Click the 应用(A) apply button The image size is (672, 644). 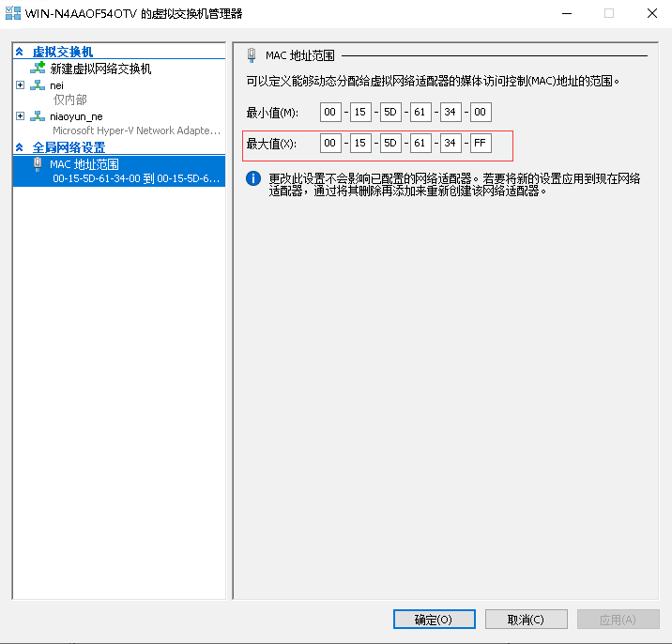point(618,620)
